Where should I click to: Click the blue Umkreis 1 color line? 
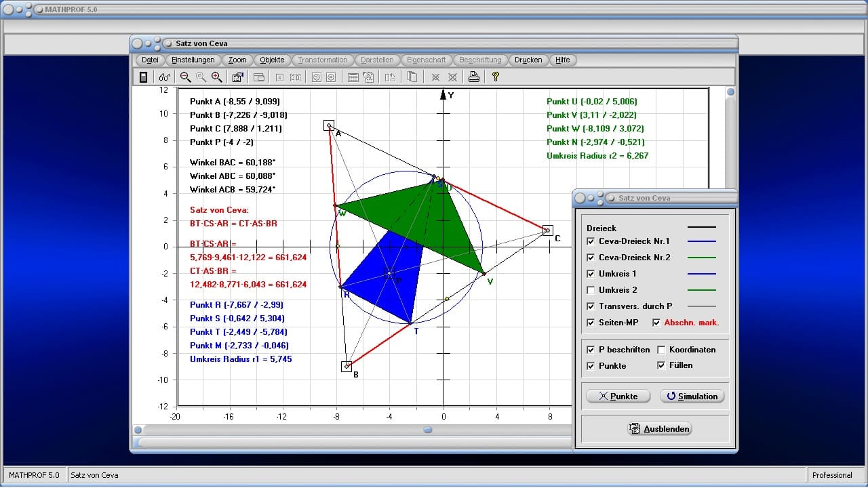click(702, 274)
